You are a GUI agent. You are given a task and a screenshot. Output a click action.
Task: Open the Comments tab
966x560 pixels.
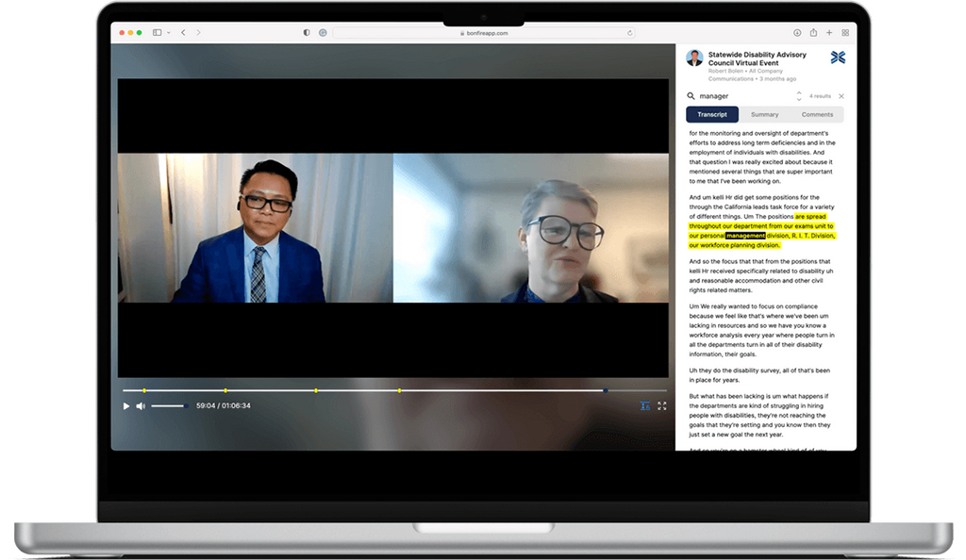tap(817, 115)
